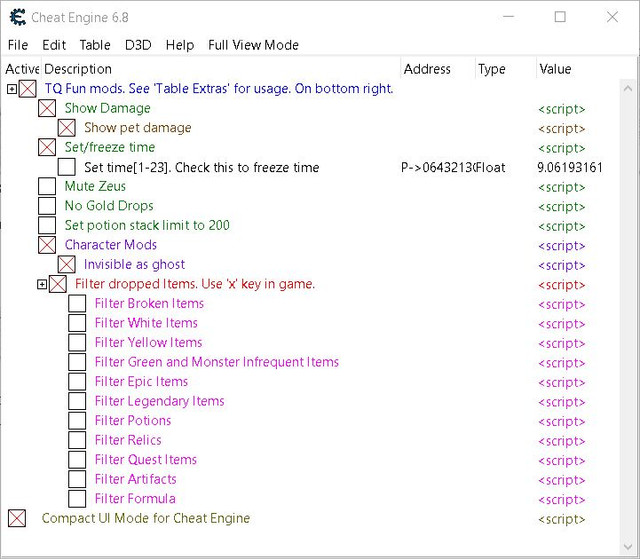Minimize the Cheat Engine window

(509, 17)
